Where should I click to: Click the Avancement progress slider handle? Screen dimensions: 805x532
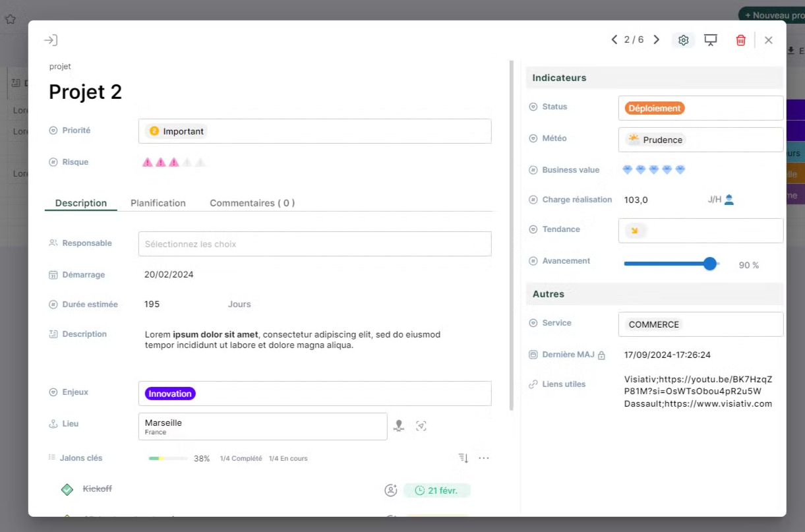(709, 264)
